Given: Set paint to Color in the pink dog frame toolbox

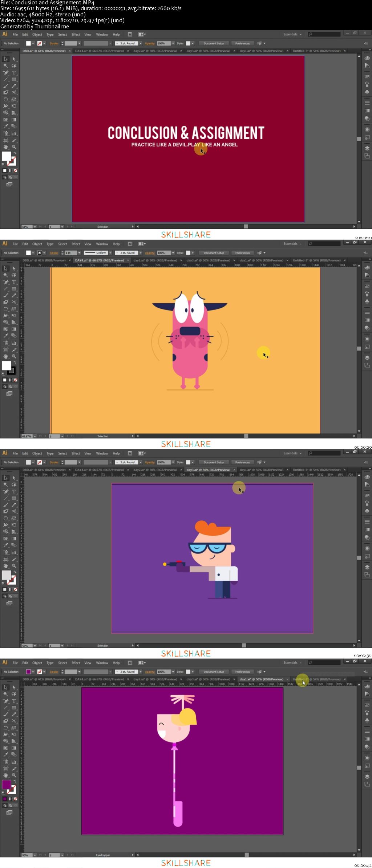Looking at the screenshot, I should click(x=5, y=380).
